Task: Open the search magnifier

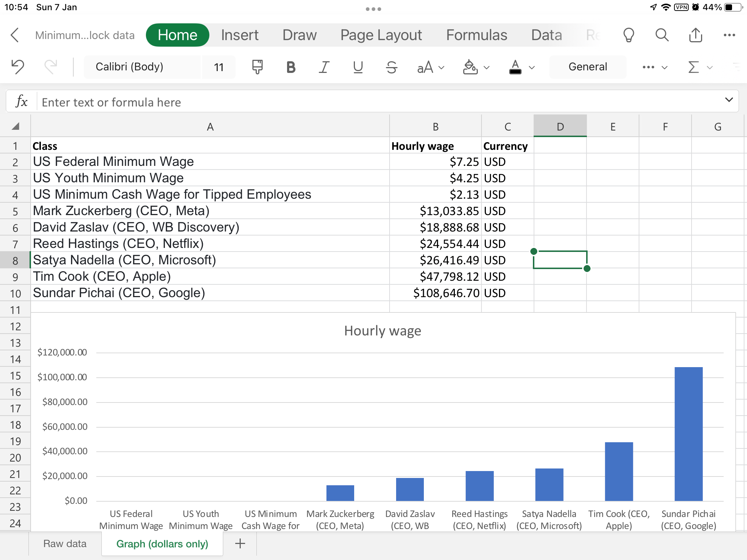Action: pos(662,35)
